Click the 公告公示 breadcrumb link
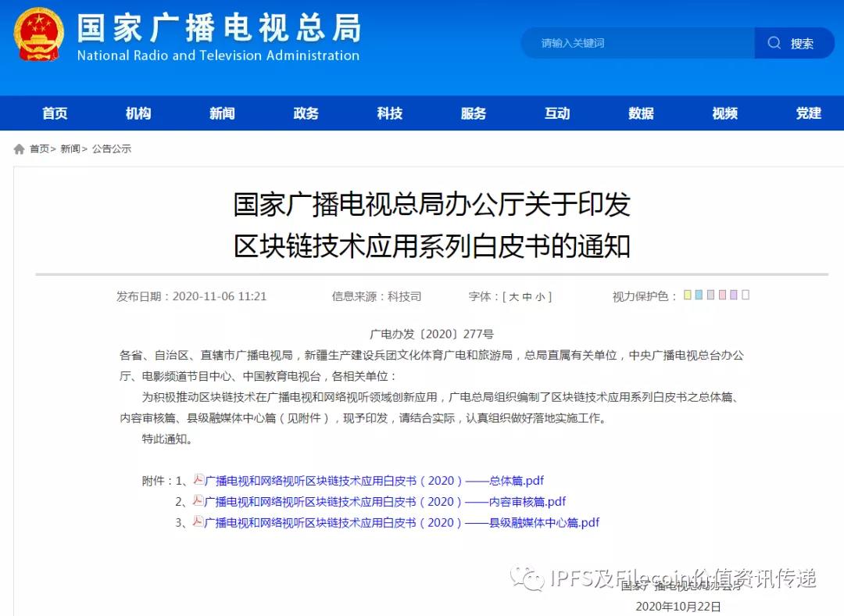Image resolution: width=844 pixels, height=616 pixels. (x=112, y=149)
